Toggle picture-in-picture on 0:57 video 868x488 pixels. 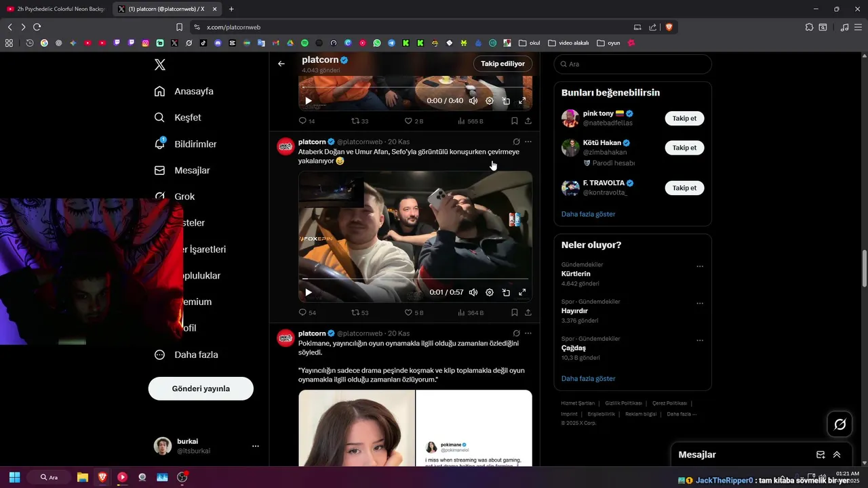[506, 293]
